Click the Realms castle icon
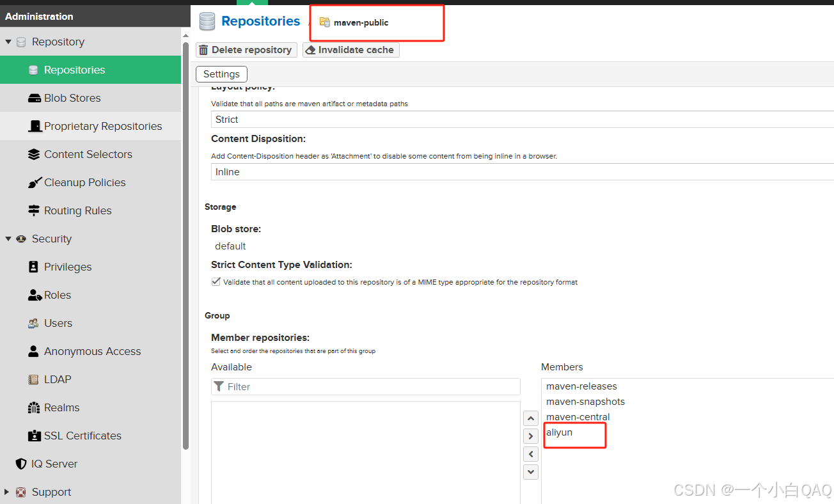834x504 pixels. coord(34,408)
